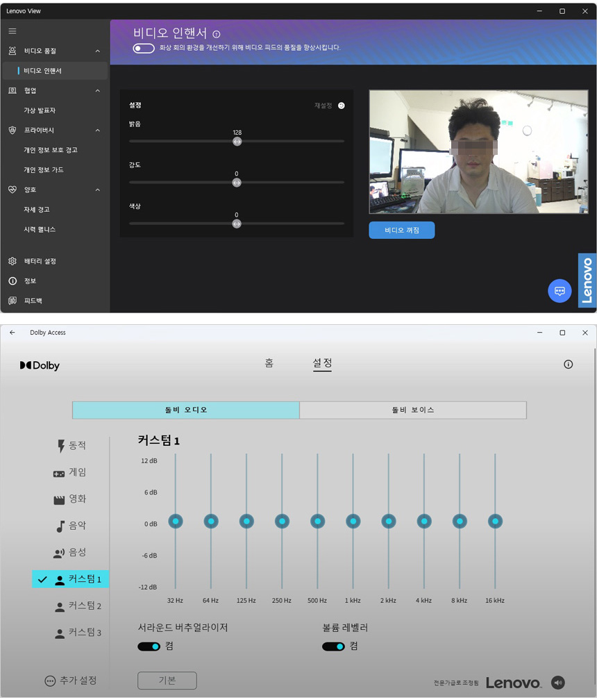597x700 pixels.
Task: Switch to the 돌비 보이스 tab
Action: coord(413,410)
